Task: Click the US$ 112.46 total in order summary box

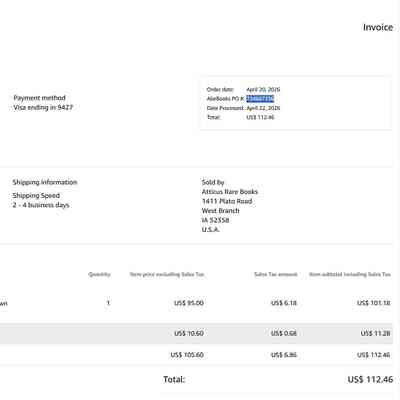Action: [x=260, y=117]
